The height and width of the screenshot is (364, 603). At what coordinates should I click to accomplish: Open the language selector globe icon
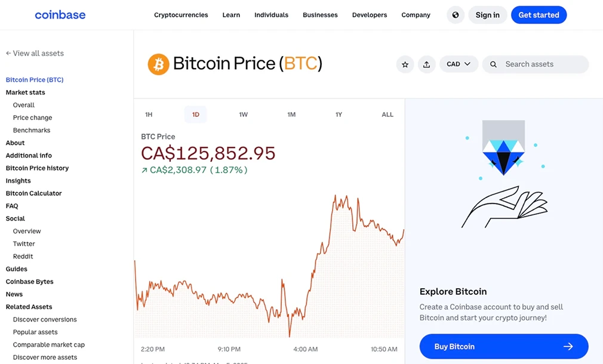coord(456,14)
